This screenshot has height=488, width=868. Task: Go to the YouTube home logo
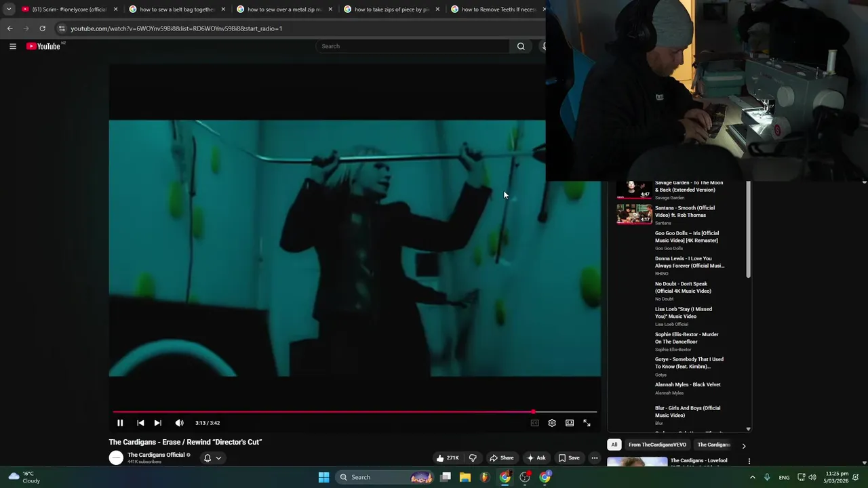[43, 46]
